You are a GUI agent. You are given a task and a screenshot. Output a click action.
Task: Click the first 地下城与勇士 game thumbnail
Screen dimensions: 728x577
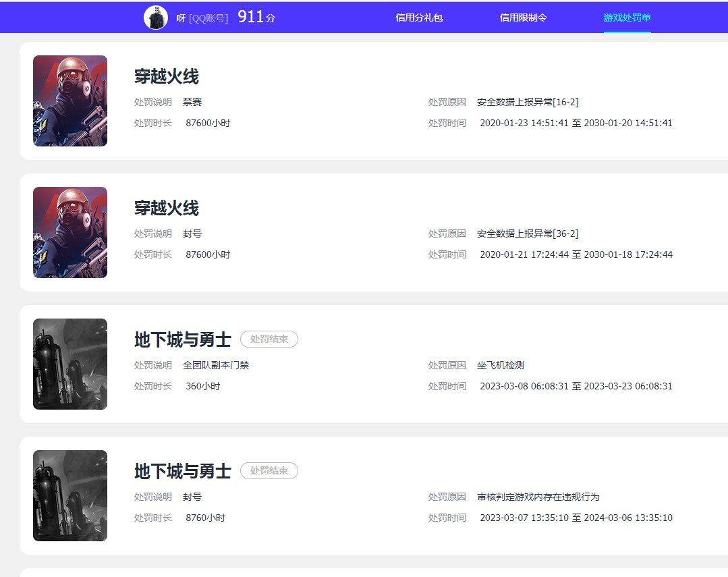click(x=69, y=364)
